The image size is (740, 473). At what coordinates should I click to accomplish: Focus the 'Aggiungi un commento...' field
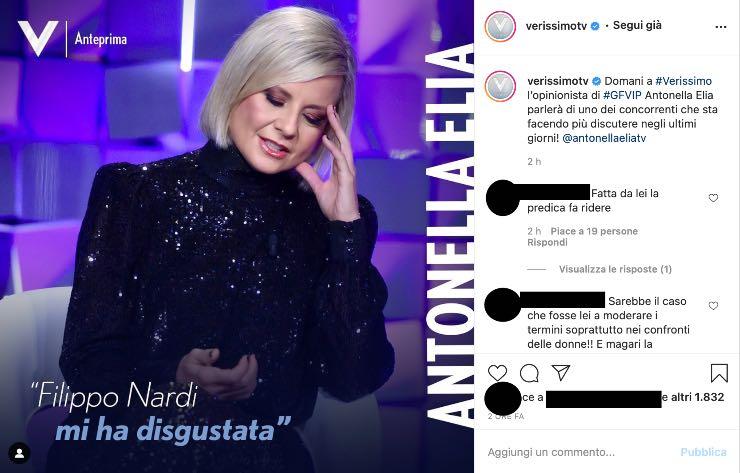click(x=580, y=452)
